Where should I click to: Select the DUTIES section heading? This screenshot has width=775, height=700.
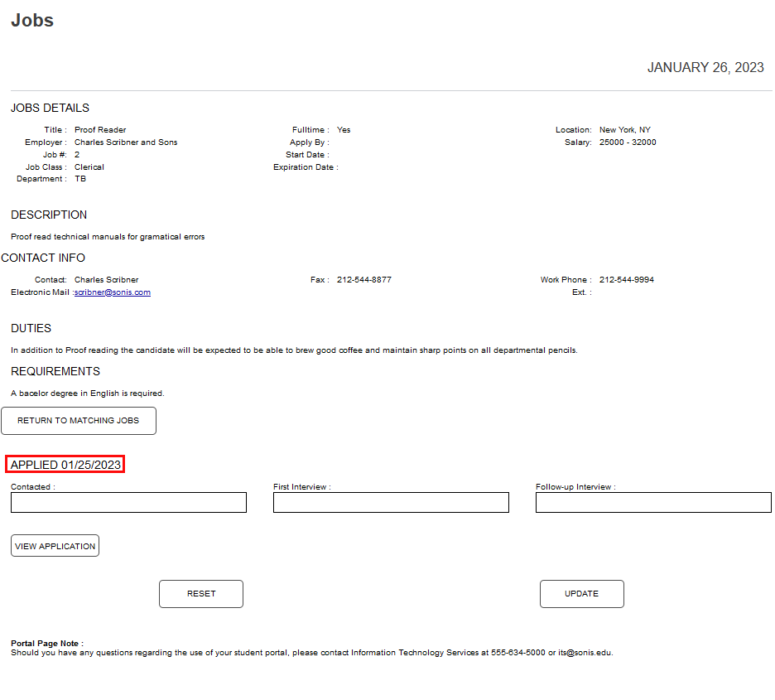pyautogui.click(x=30, y=328)
